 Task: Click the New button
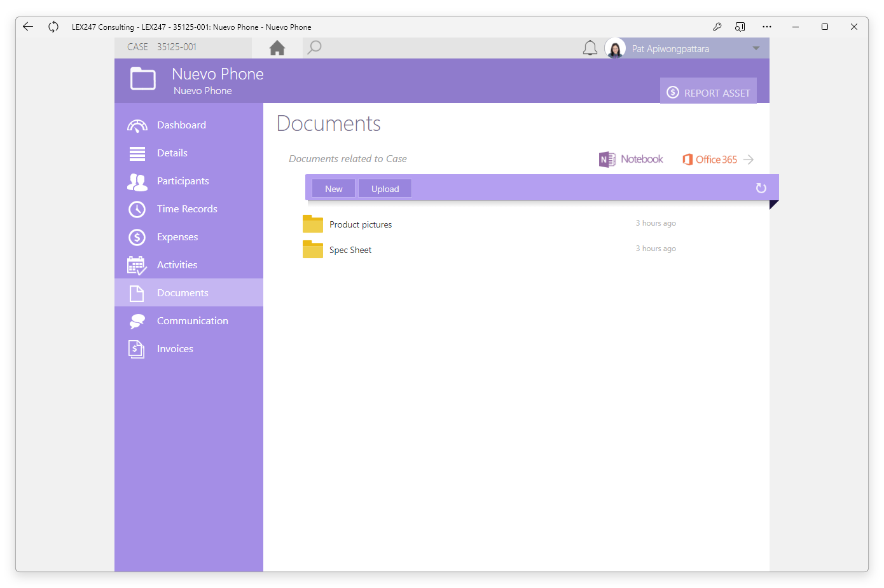click(334, 189)
